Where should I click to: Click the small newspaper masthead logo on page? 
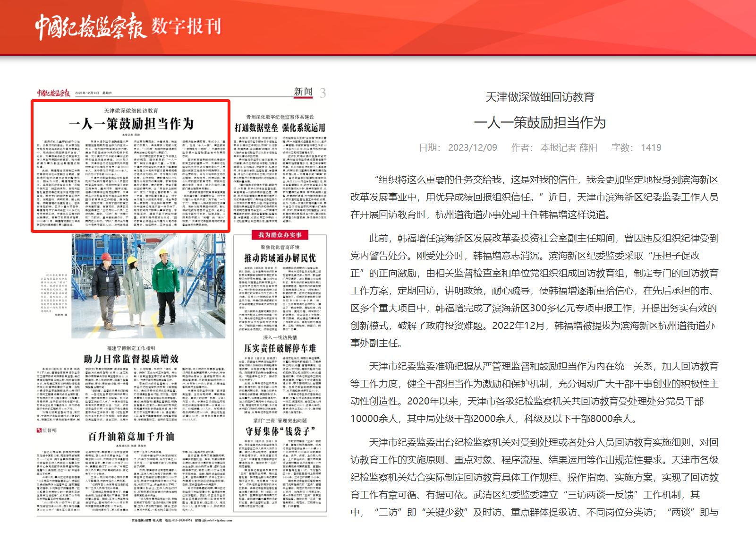pos(53,93)
